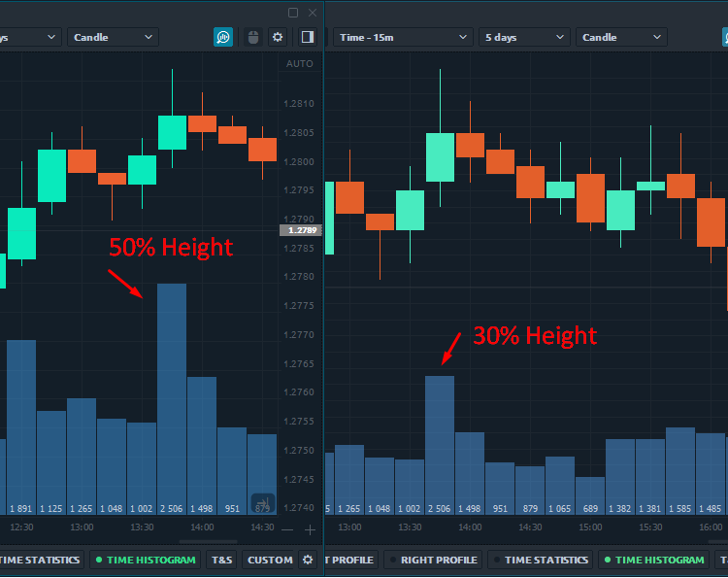Open chart settings gear in top toolbar

(x=278, y=37)
